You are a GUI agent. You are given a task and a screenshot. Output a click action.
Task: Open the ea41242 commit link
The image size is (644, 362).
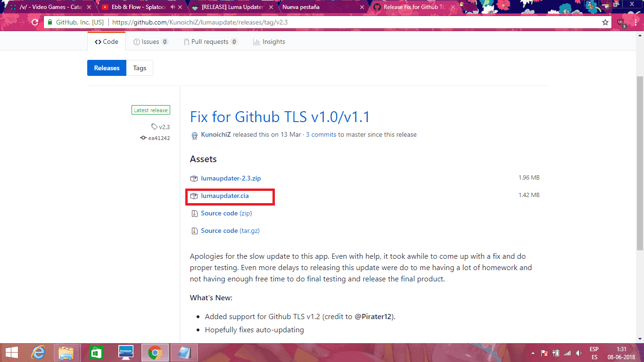click(155, 138)
